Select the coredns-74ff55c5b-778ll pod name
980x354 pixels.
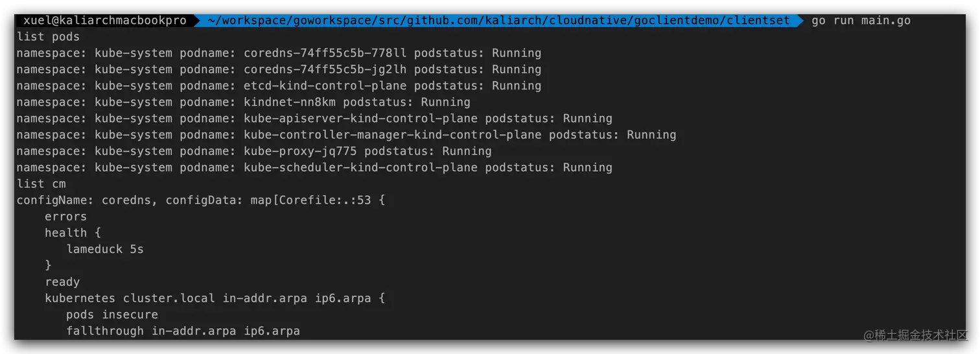pyautogui.click(x=325, y=53)
